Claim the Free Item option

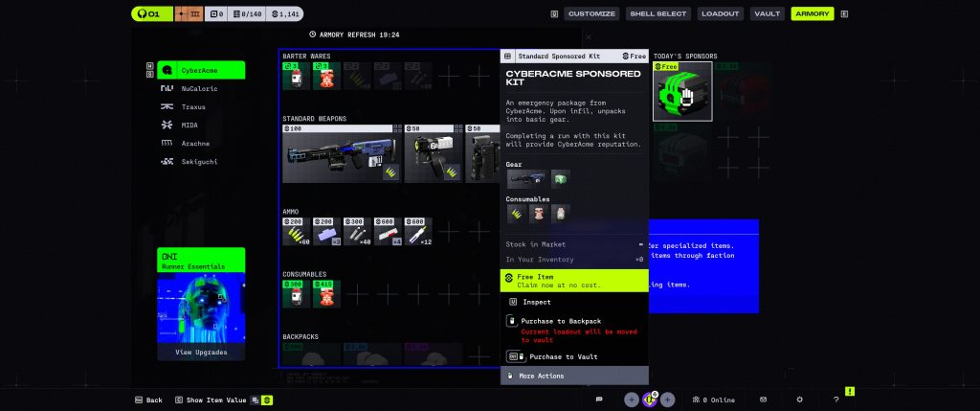[573, 280]
